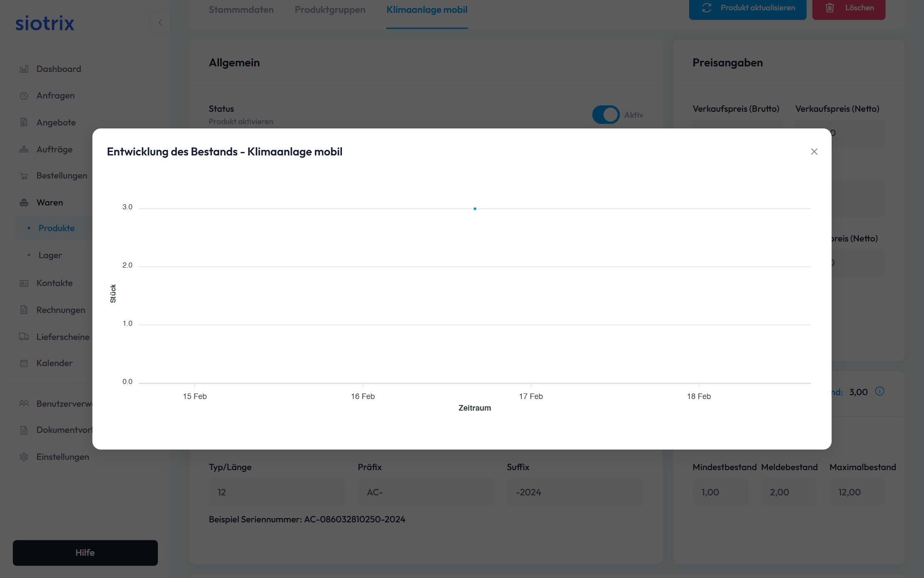The width and height of the screenshot is (924, 578).
Task: Click the Lieferscheine truck icon
Action: pyautogui.click(x=24, y=337)
